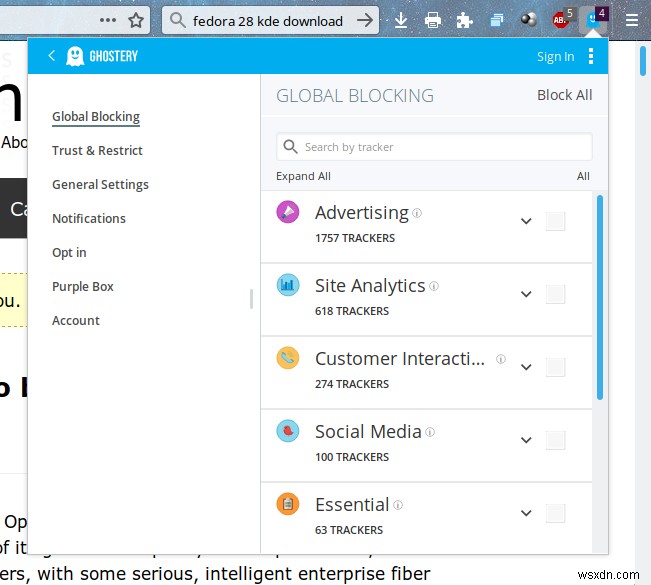Click the tracker list blue scrollbar

tap(600, 297)
